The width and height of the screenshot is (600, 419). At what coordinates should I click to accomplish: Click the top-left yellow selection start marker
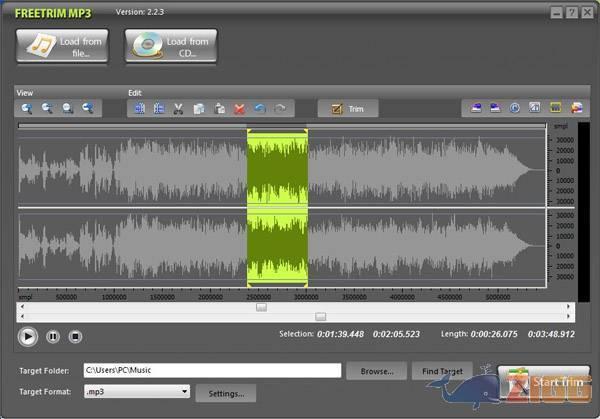click(249, 131)
